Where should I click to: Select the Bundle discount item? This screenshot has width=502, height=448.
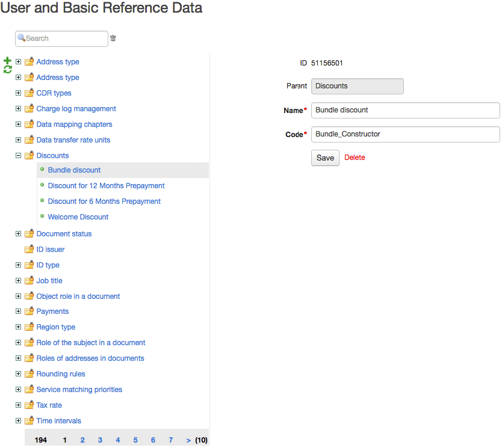click(x=74, y=170)
